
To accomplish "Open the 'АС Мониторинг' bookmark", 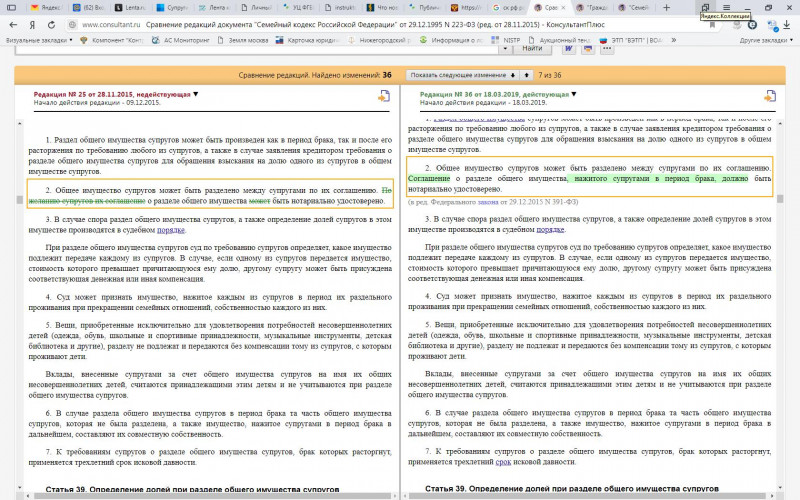I will (x=181, y=40).
